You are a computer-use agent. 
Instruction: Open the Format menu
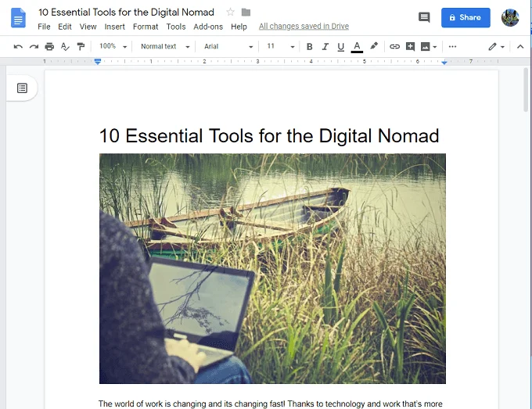pos(146,27)
